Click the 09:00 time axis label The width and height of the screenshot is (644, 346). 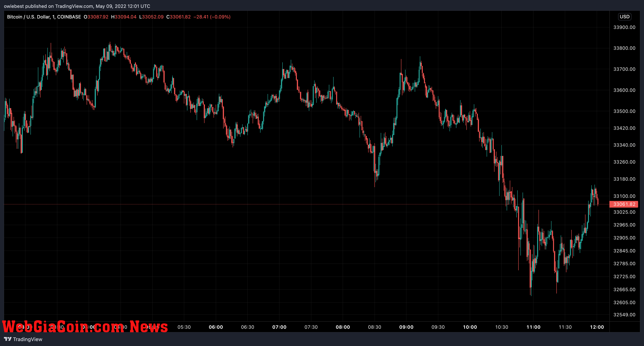[406, 327]
